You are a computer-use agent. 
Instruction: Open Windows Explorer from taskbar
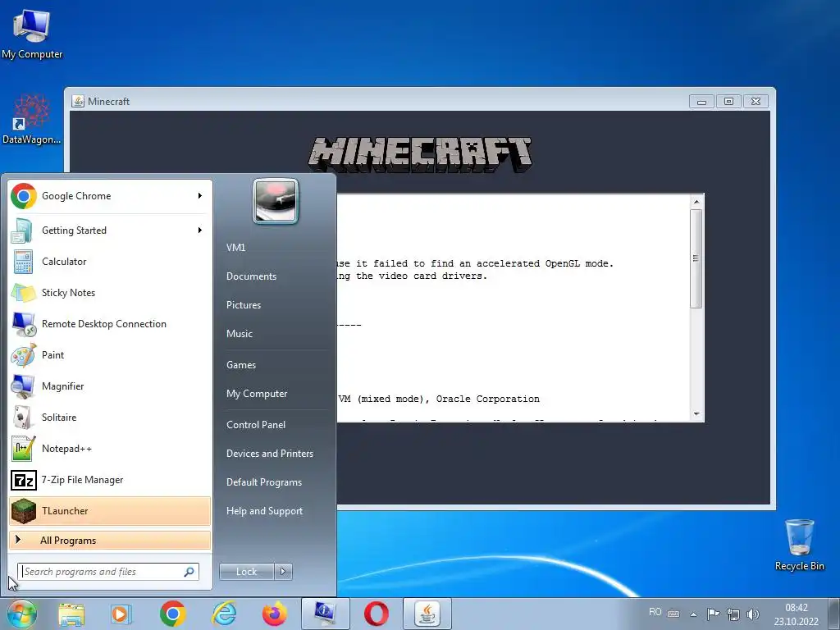point(71,614)
